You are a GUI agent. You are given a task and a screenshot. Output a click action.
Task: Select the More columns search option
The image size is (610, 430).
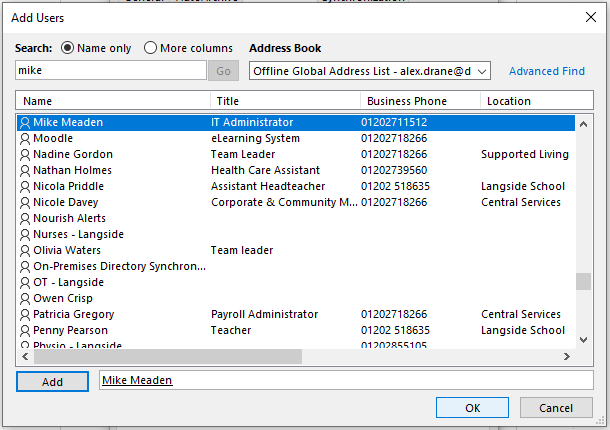click(151, 48)
